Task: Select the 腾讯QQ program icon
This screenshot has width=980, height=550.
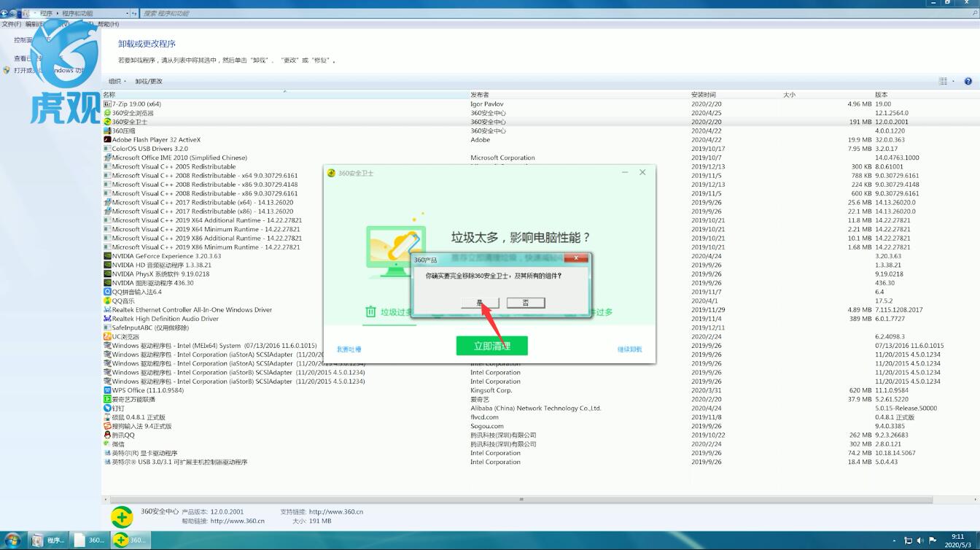Action: (x=107, y=435)
